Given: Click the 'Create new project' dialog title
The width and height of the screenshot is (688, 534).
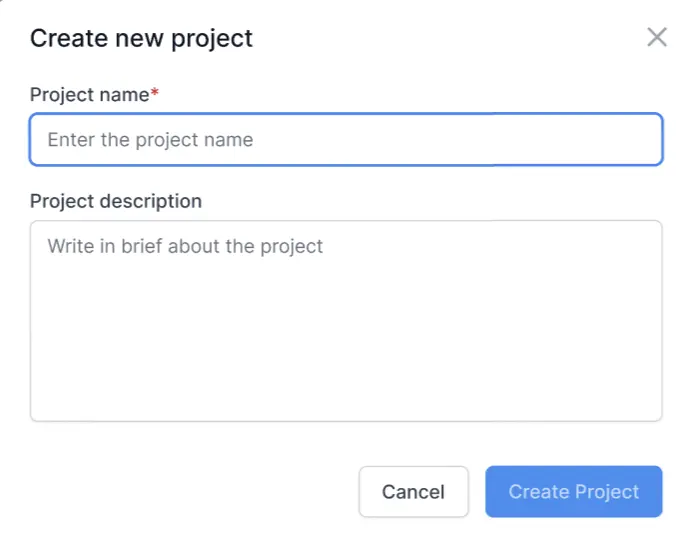Looking at the screenshot, I should 141,39.
